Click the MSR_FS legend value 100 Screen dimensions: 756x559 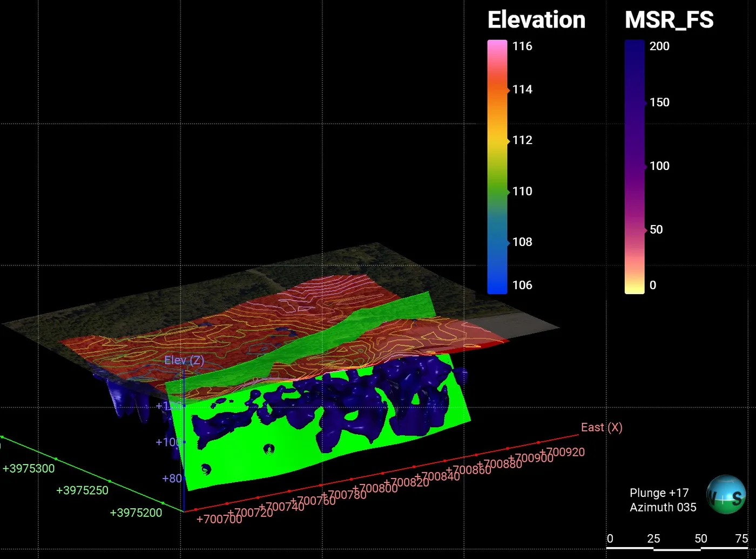pos(659,166)
